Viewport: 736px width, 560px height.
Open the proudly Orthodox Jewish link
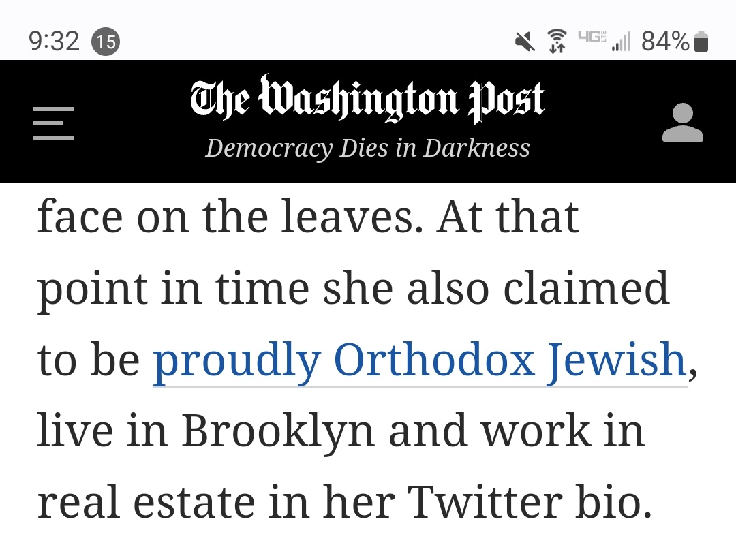click(x=420, y=360)
